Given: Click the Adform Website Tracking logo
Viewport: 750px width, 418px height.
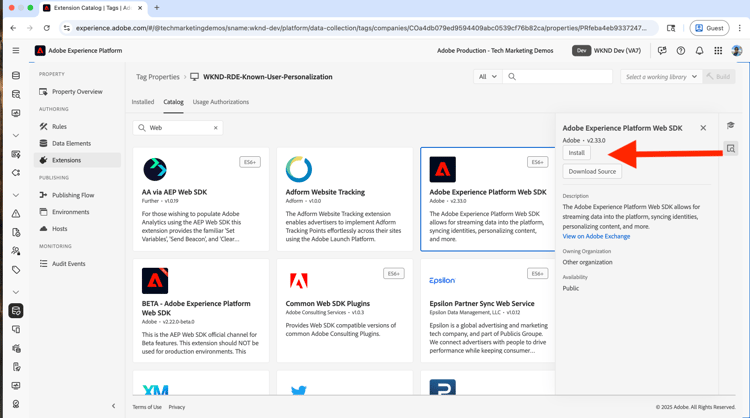Looking at the screenshot, I should [298, 169].
